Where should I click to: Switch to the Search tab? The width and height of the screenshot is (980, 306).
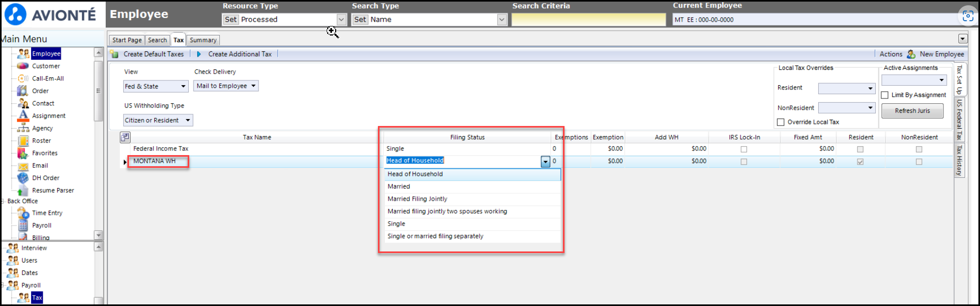(158, 40)
